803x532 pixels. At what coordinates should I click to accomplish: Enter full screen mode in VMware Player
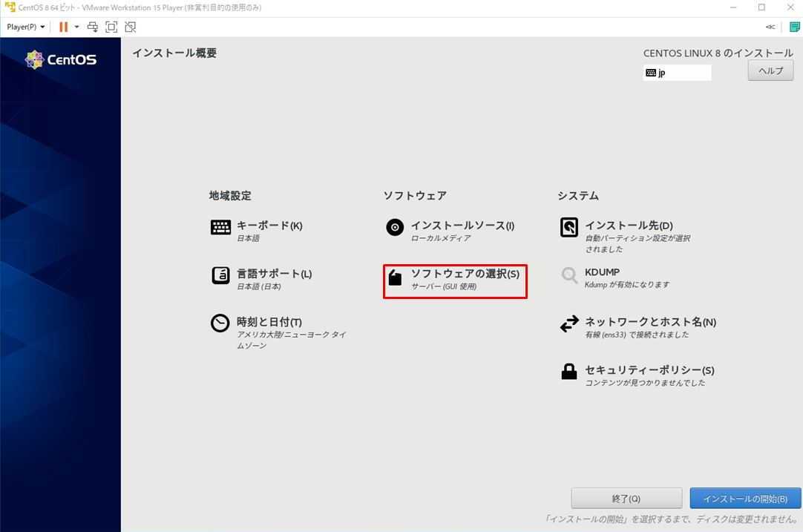coord(111,27)
